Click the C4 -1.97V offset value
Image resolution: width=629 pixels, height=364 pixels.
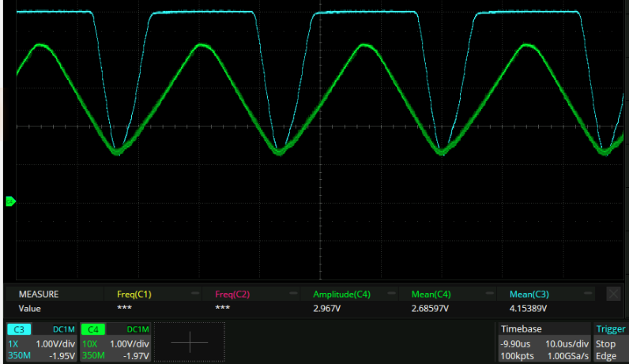click(137, 356)
